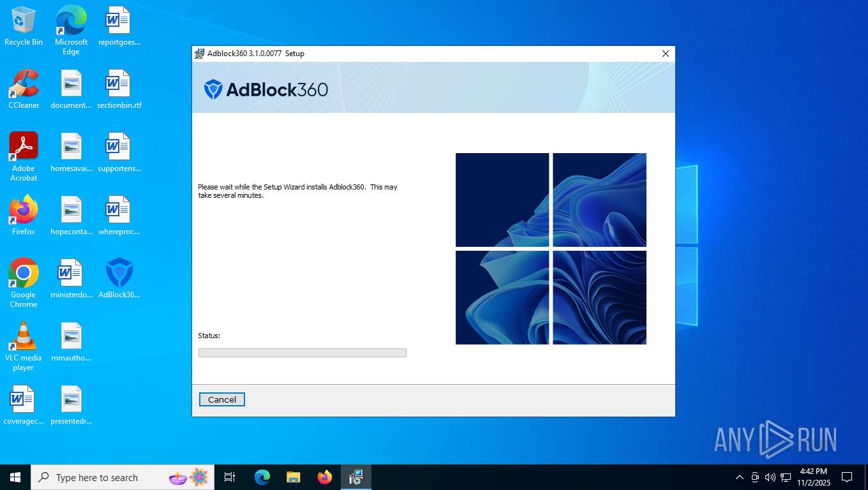Screen dimensions: 868x490
Task: Click the installer icon in title bar
Action: 200,54
